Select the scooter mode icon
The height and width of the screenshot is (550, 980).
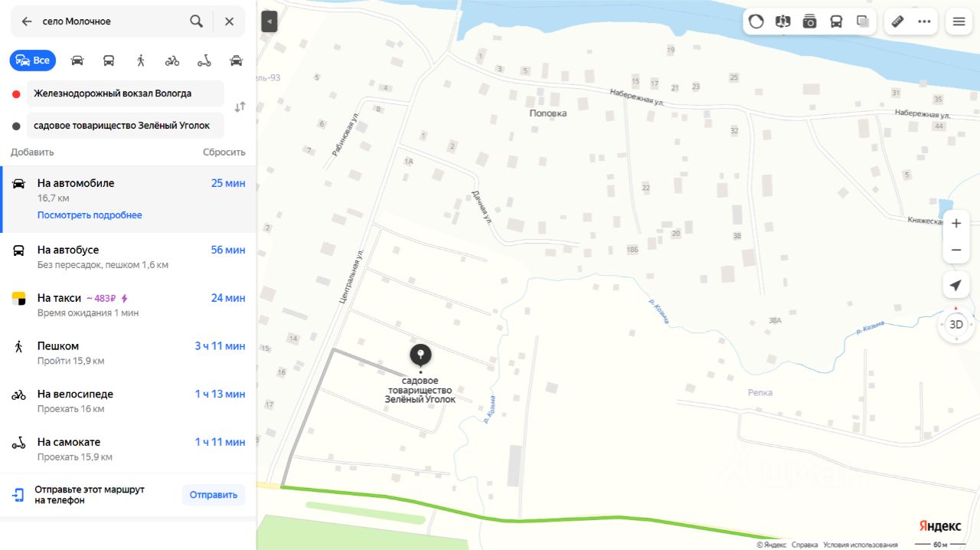204,61
